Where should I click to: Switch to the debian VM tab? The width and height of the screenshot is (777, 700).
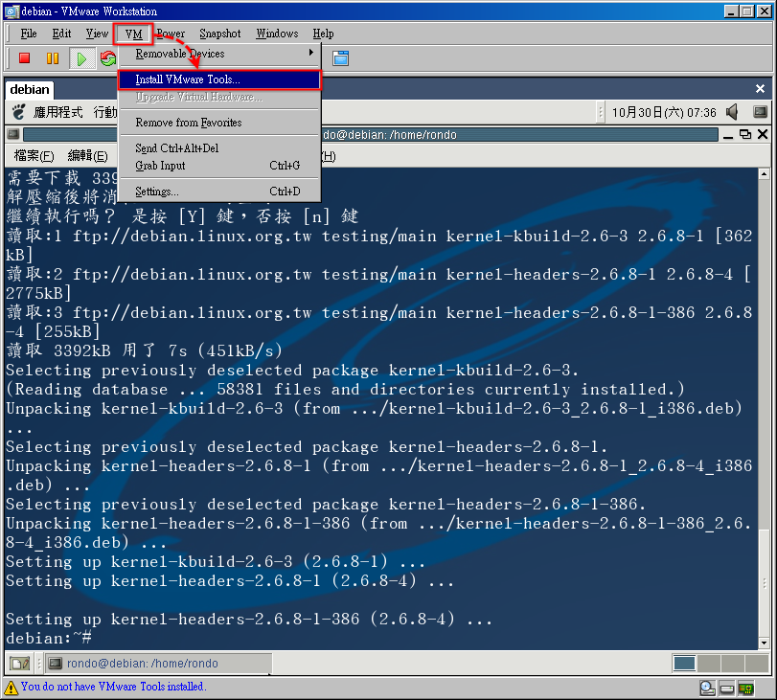coord(30,89)
